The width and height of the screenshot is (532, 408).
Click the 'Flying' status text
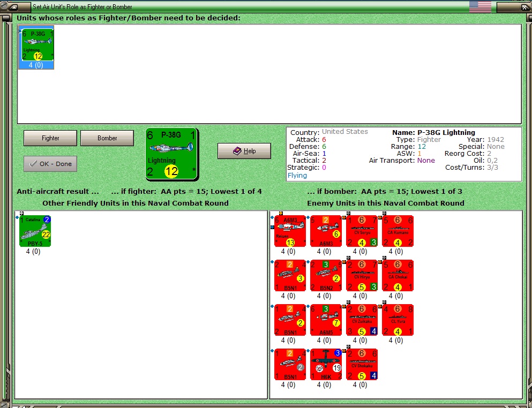click(x=297, y=175)
